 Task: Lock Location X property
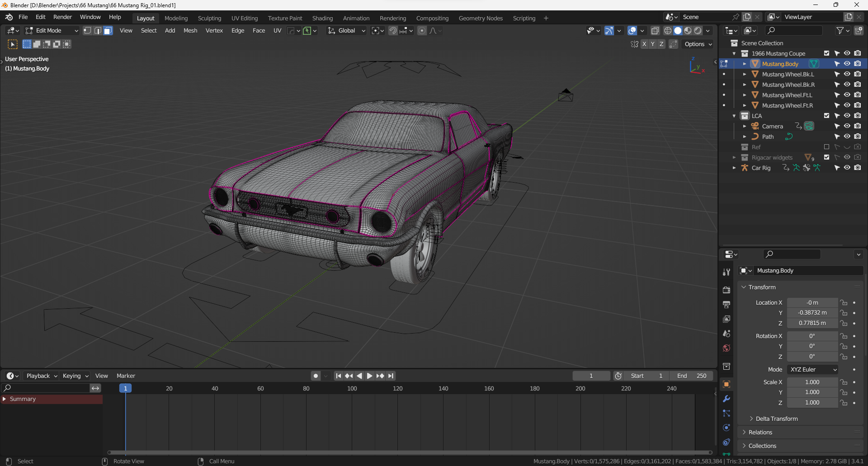pyautogui.click(x=844, y=303)
